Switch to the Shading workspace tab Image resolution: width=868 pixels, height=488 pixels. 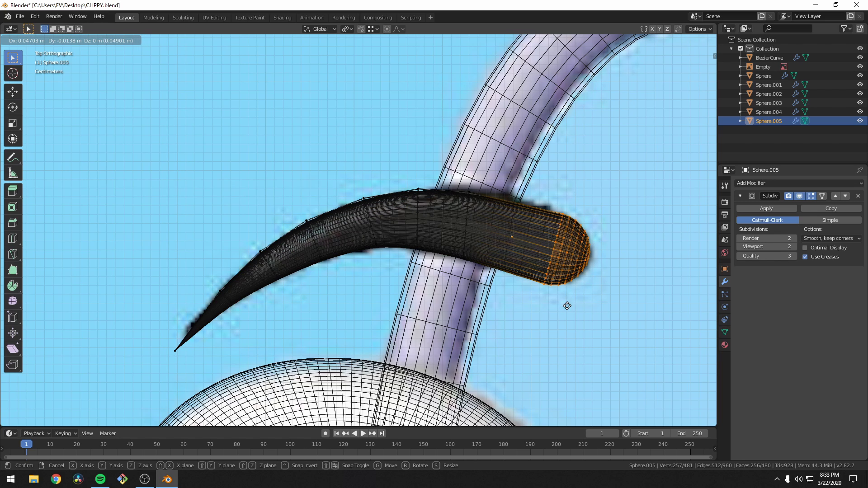(x=282, y=17)
